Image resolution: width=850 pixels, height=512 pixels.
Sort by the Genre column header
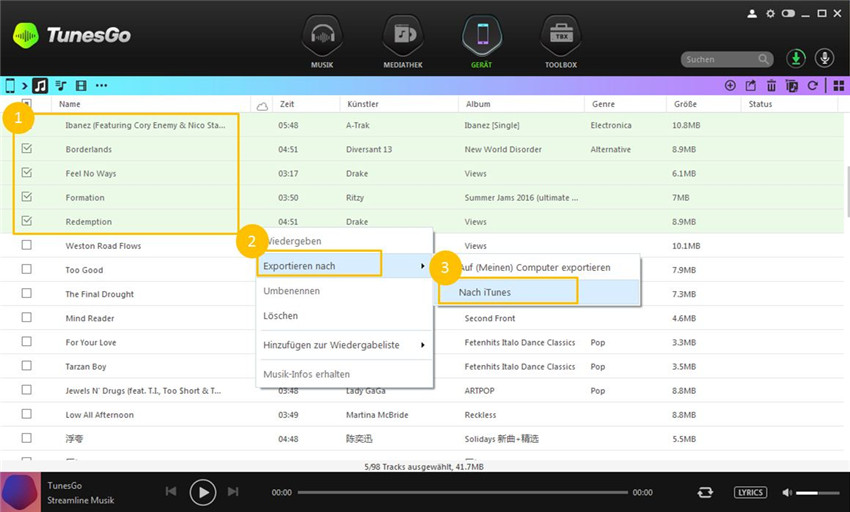[x=603, y=104]
